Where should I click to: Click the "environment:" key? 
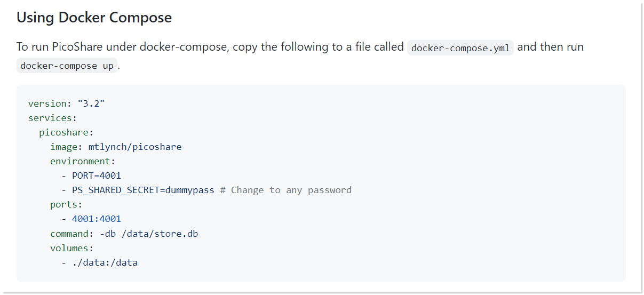[83, 161]
